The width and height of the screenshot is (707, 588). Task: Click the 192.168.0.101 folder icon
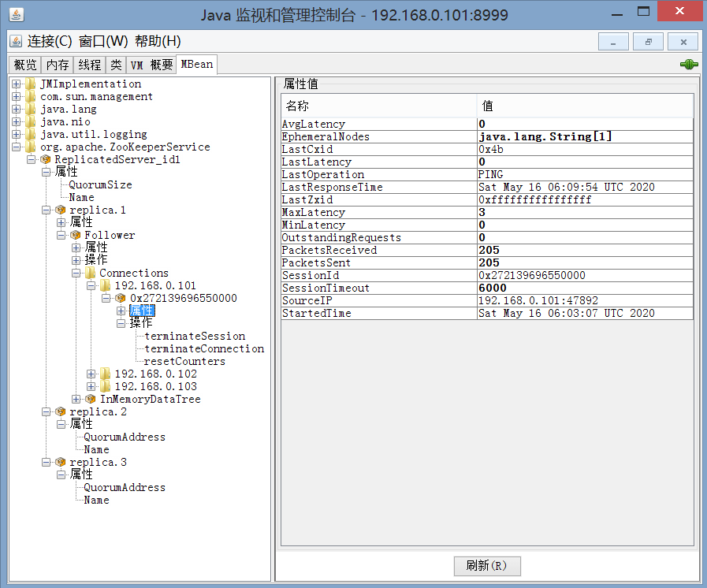105,285
